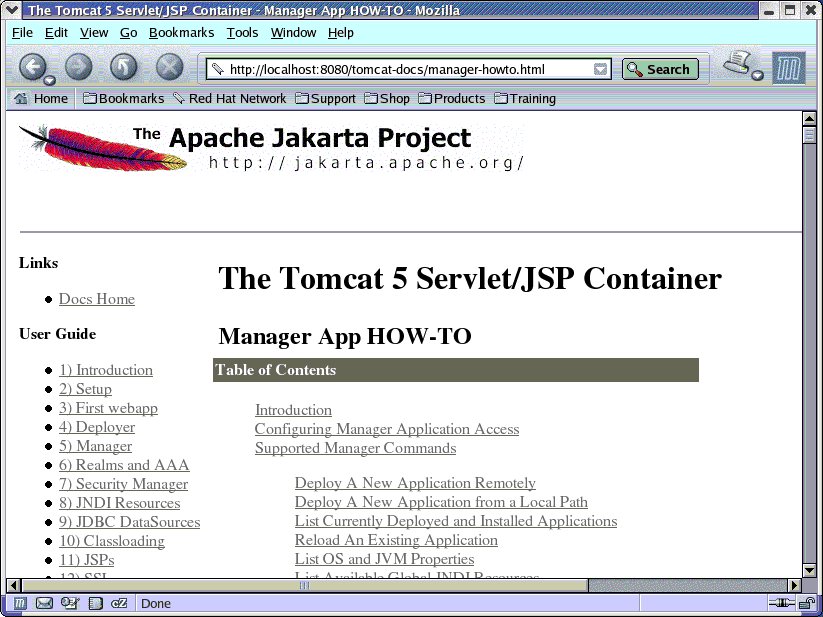
Task: Click the vertical scrollbar thumb
Action: pyautogui.click(x=809, y=134)
